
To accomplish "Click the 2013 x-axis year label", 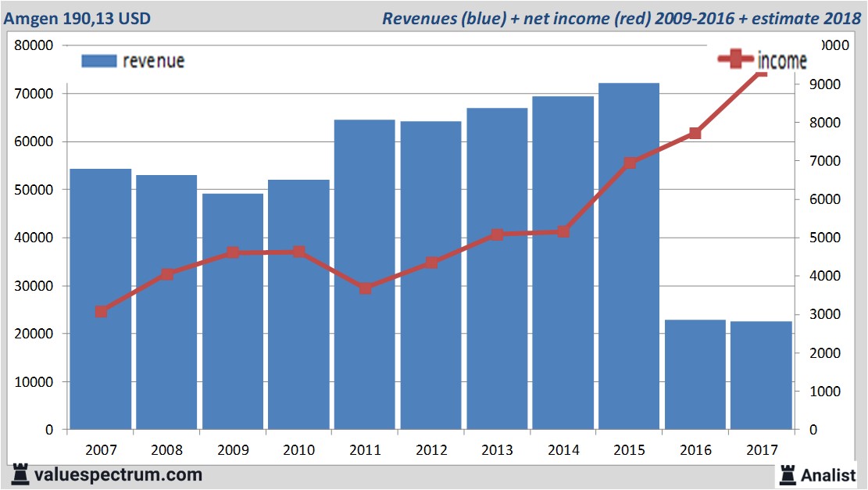I will [x=497, y=449].
